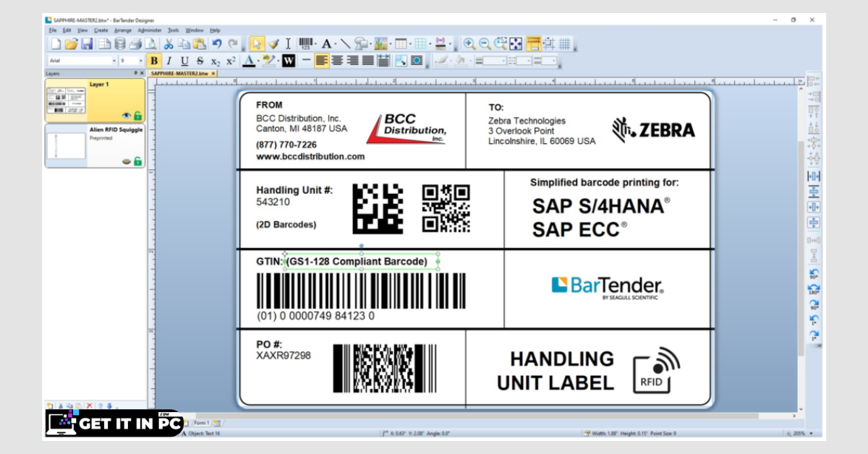This screenshot has height=454, width=868.
Task: Zoom out with the minus magnifier
Action: click(x=485, y=44)
